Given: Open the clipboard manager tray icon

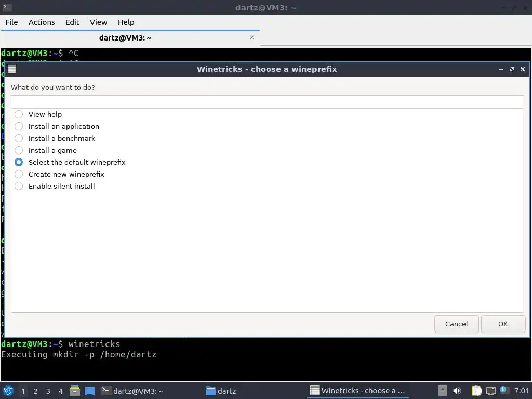Looking at the screenshot, I should coord(477,391).
